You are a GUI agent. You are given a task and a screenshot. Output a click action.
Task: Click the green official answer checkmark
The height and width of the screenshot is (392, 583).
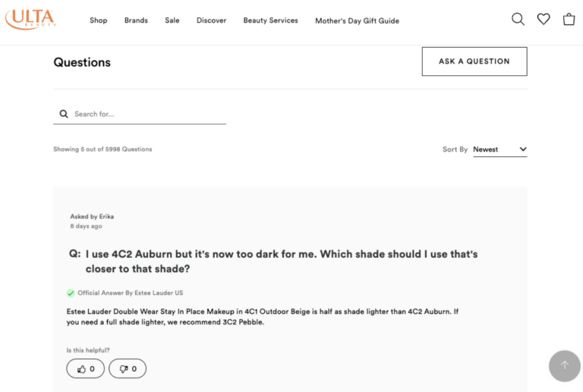(x=71, y=293)
